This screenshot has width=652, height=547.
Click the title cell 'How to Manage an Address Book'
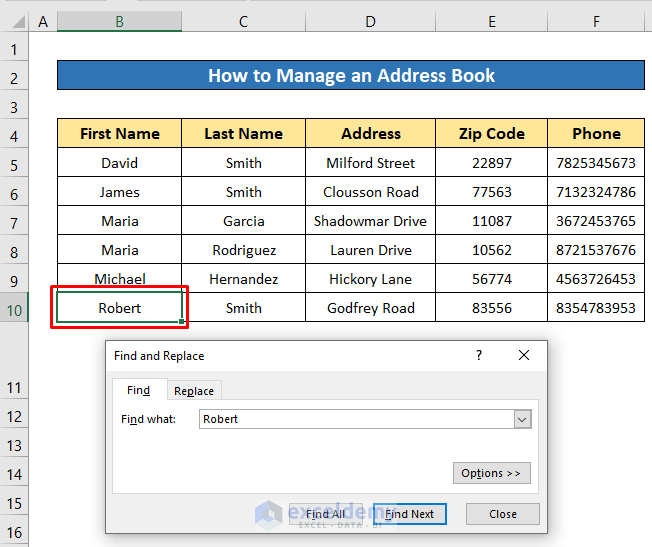coord(350,76)
